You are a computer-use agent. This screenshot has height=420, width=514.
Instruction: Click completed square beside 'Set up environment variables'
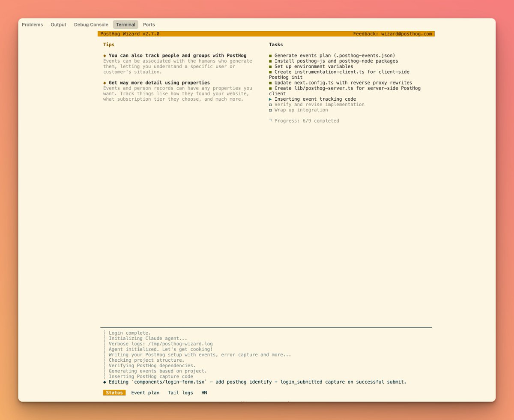coord(270,67)
